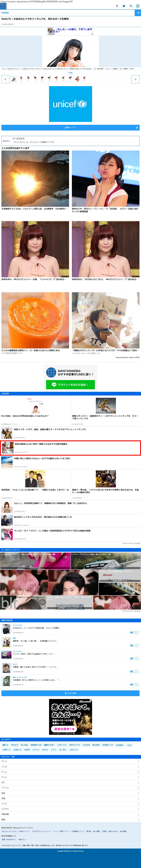Select the ガンダム tag

point(24,745)
